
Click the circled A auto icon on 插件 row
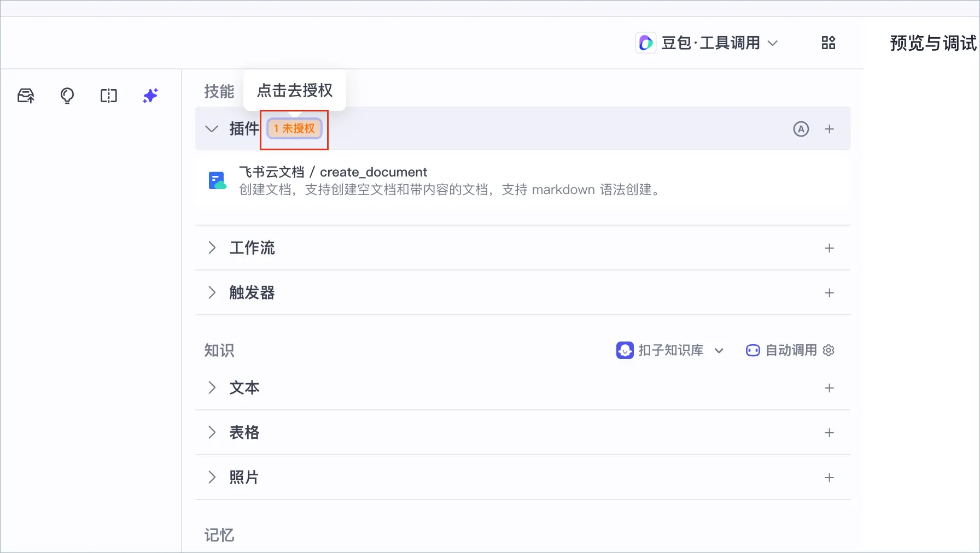click(801, 129)
